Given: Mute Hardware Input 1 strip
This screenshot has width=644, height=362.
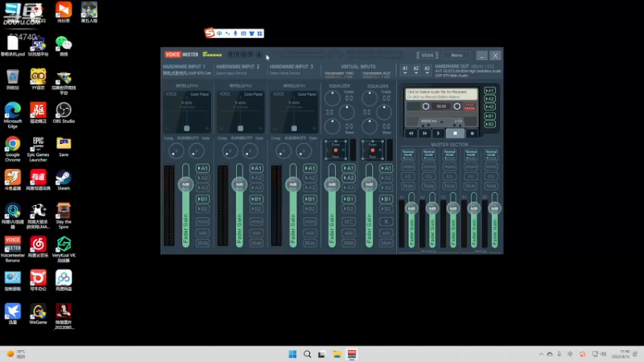Looking at the screenshot, I should pyautogui.click(x=203, y=243).
